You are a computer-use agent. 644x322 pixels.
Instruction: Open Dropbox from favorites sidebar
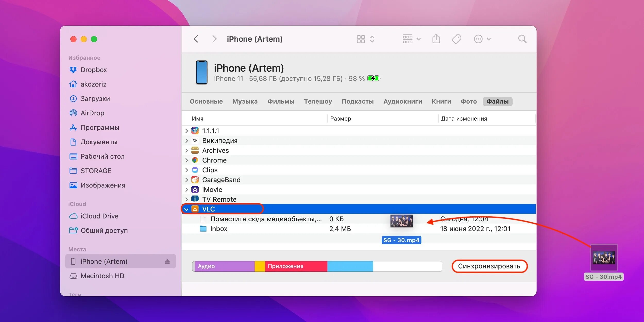(x=94, y=70)
